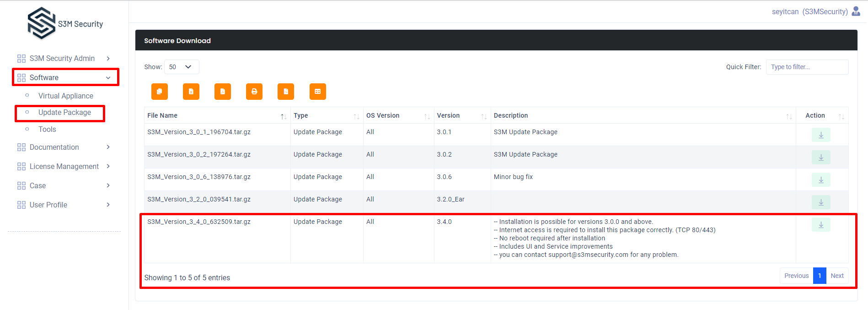Select 'S3M_Version_3_0_1_196704.tar.gz' file name
This screenshot has width=868, height=310.
pos(199,132)
